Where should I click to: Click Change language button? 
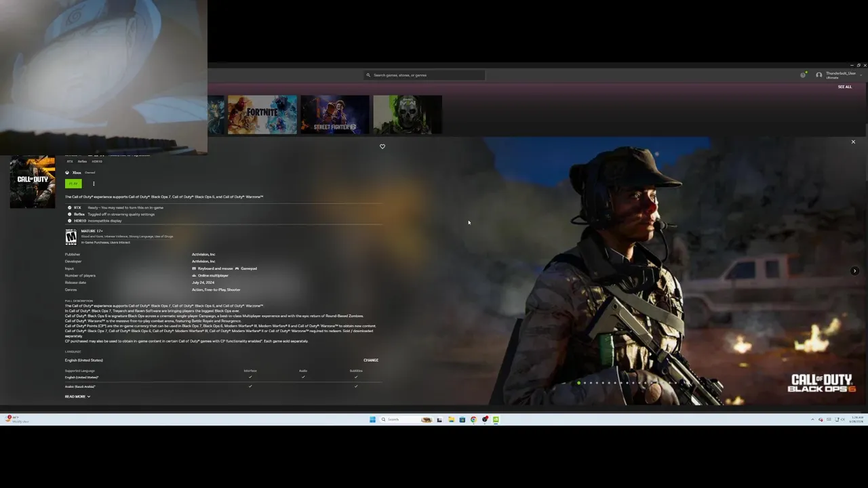pos(371,360)
